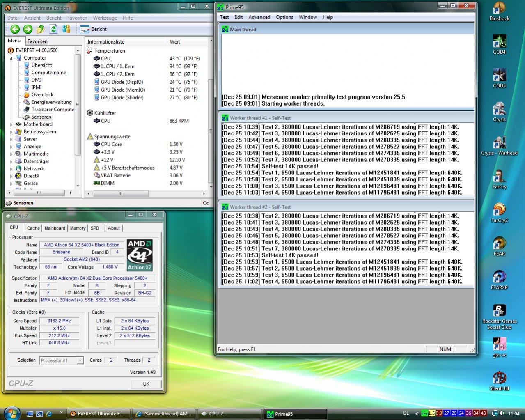525x420 pixels.
Task: Switch to CPU-Z taskbar button
Action: coord(229,414)
